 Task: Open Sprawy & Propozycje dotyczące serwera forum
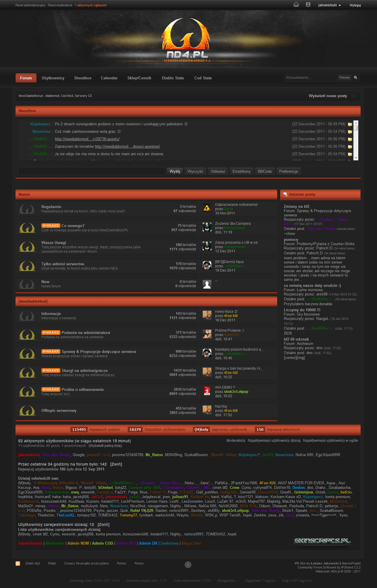99,351
